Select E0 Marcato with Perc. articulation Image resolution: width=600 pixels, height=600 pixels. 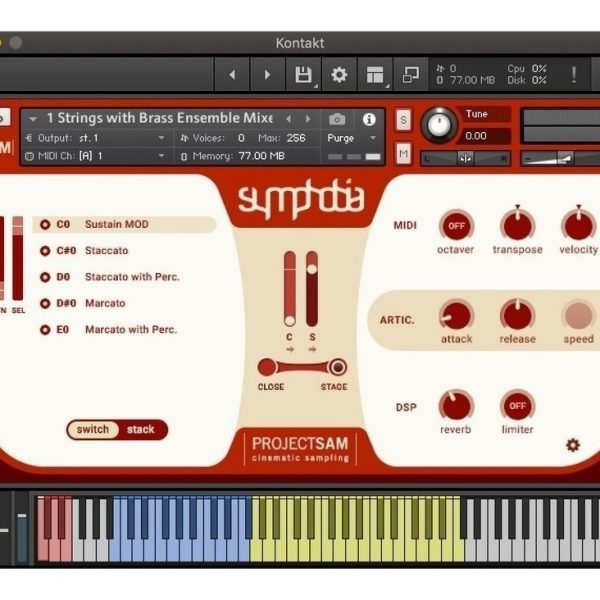[x=109, y=329]
